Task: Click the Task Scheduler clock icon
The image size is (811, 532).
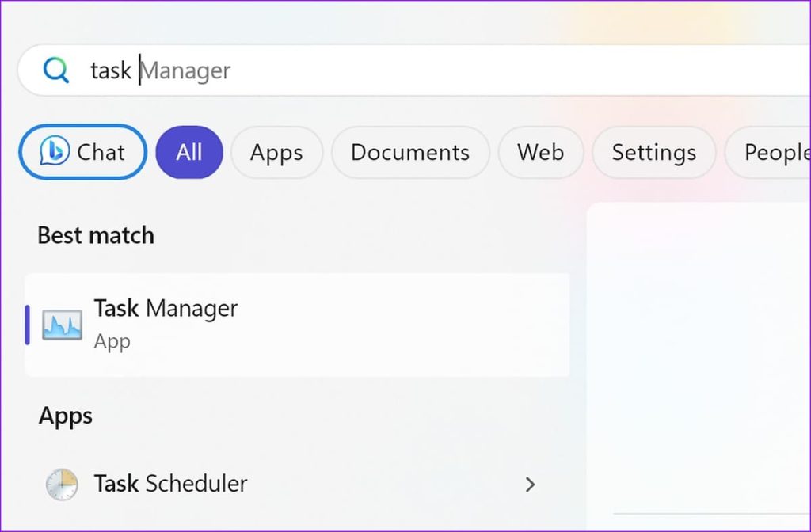Action: tap(62, 484)
